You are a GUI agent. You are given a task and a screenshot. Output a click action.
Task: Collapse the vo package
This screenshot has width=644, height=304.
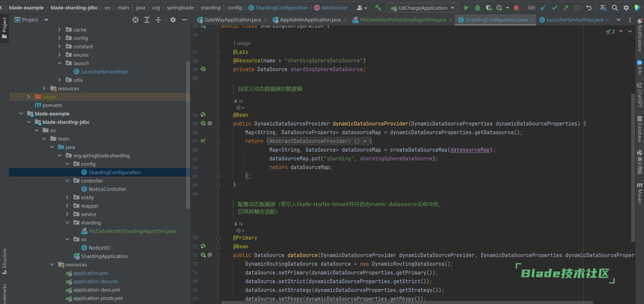pyautogui.click(x=67, y=239)
